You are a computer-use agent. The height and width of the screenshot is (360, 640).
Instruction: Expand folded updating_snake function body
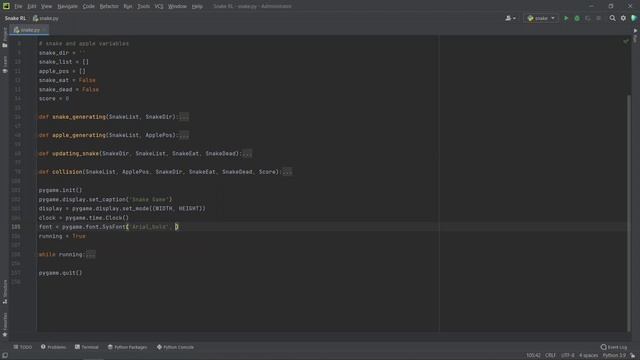tap(247, 153)
